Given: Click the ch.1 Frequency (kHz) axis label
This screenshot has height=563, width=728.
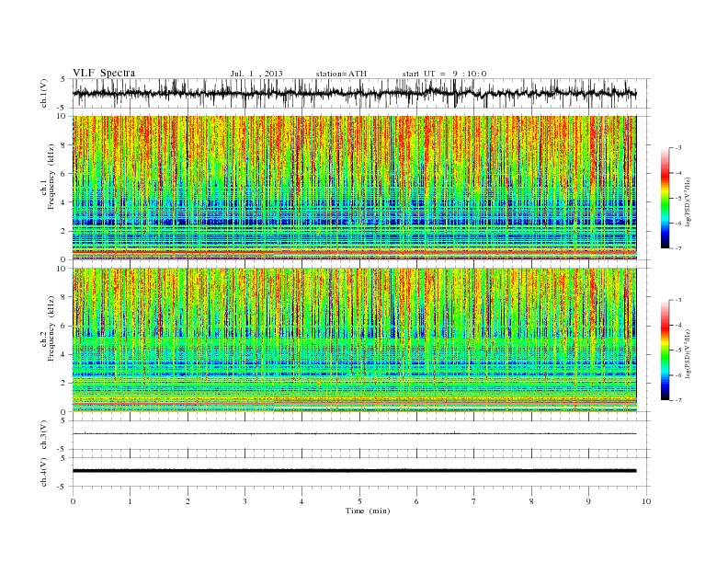Looking at the screenshot, I should (x=48, y=177).
